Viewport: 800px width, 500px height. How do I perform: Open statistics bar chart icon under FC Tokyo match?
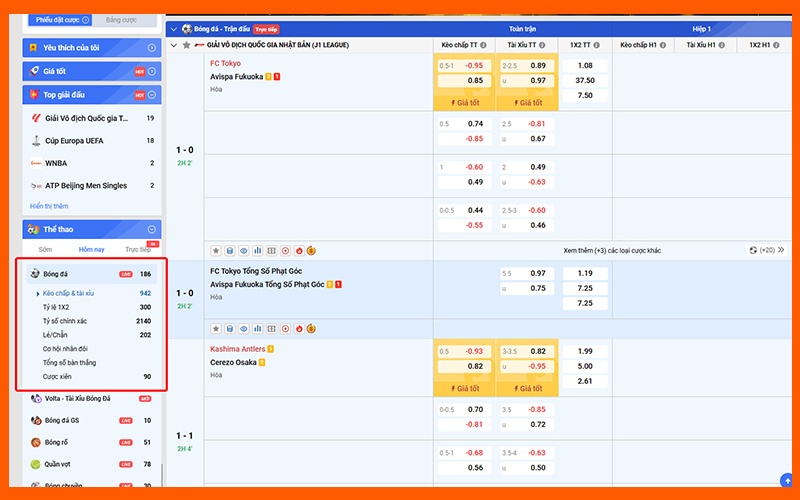pos(257,250)
